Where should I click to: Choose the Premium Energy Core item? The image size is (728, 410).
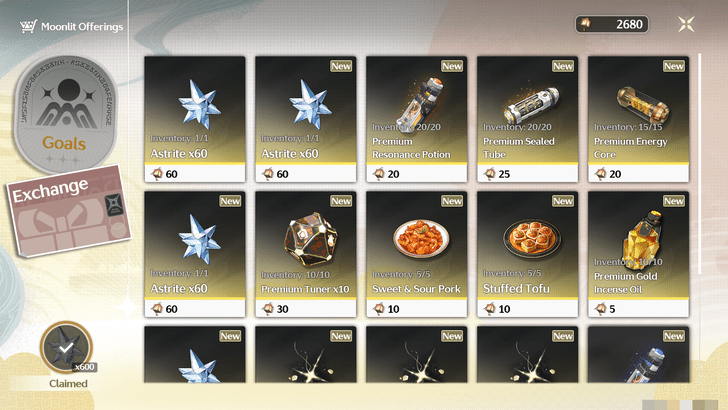coord(638,119)
